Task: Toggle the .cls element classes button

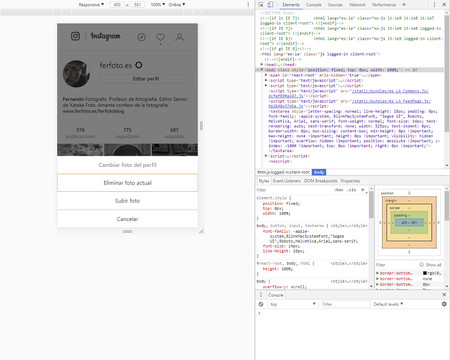Action: pyautogui.click(x=352, y=190)
